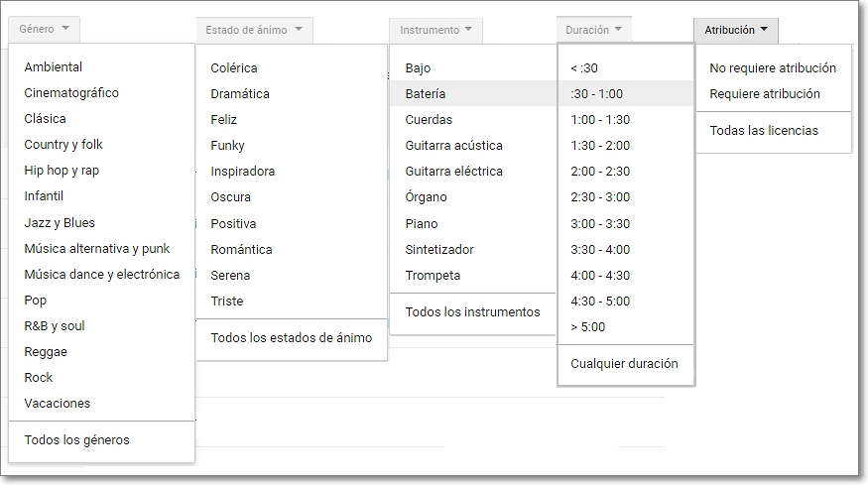Pick Todos los instrumentos

[x=473, y=311]
